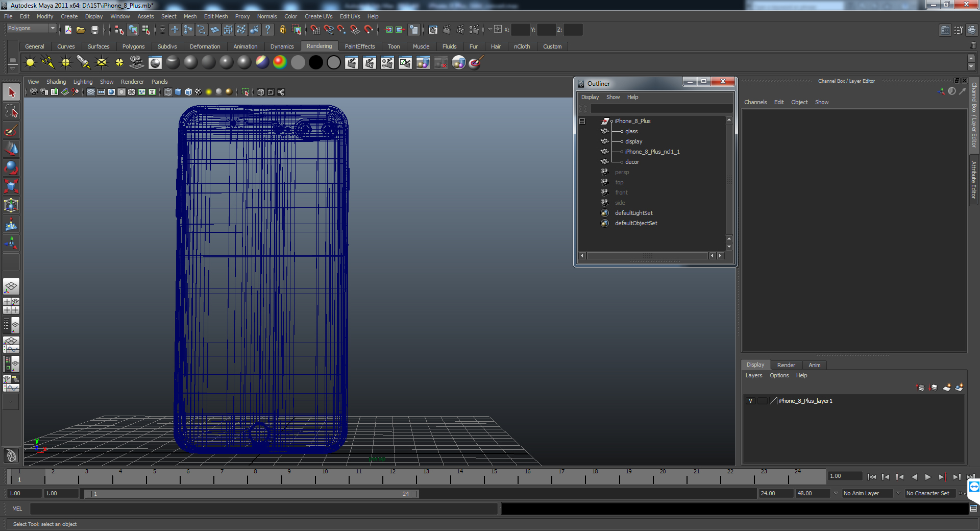Screen dimensions: 980x531
Task: Toggle film gate in viewport toolbar
Action: coord(101,92)
